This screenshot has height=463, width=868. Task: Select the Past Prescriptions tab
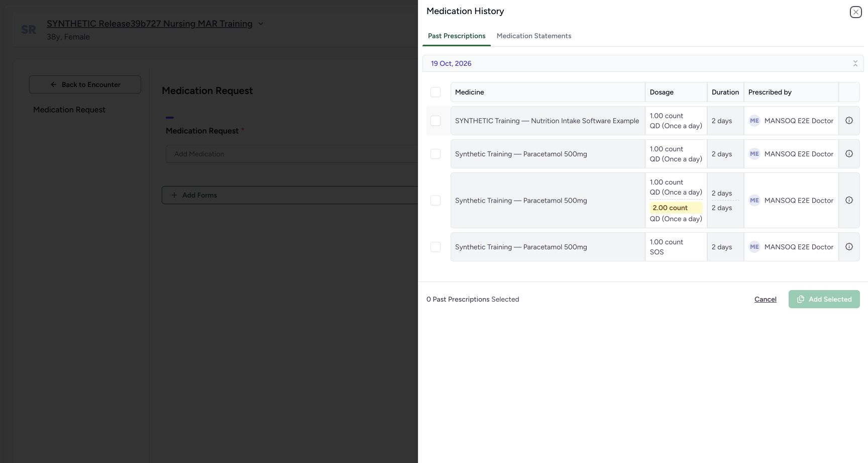pos(457,36)
